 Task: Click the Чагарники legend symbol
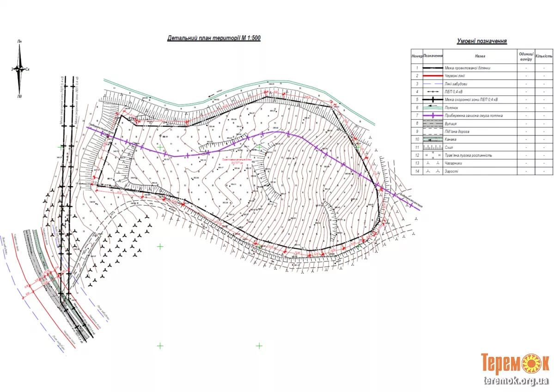433,163
